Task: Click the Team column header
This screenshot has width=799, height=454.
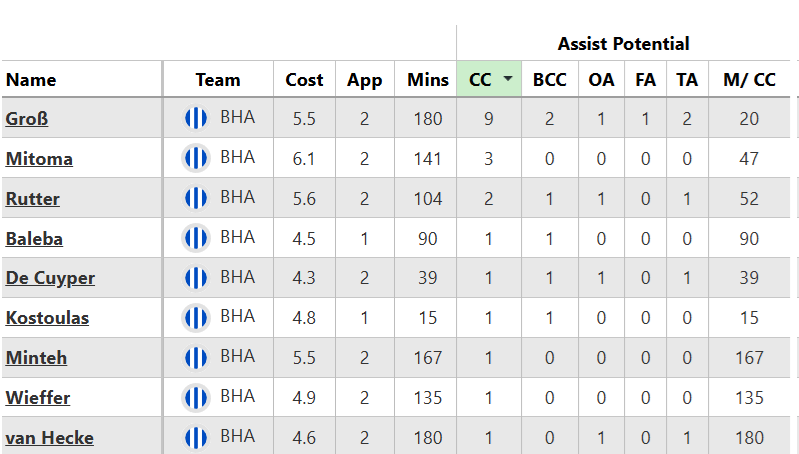Action: tap(218, 80)
